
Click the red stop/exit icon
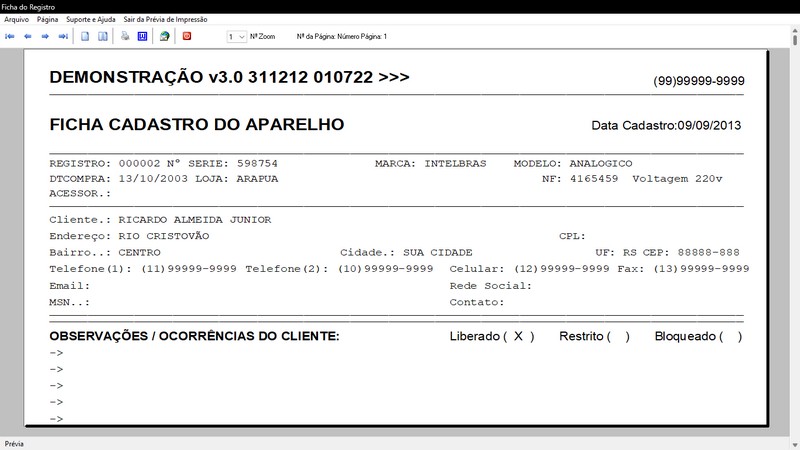tap(187, 36)
